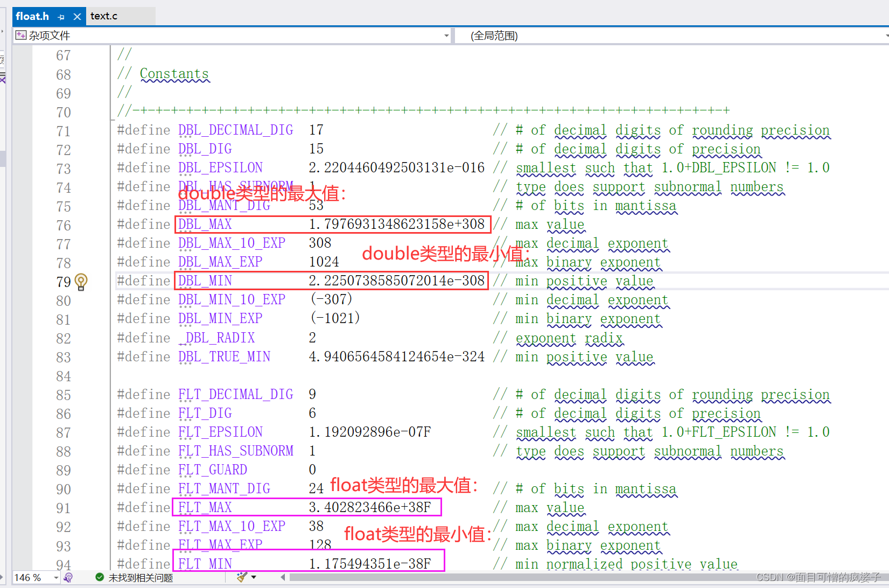Click the 未找到相关问题 status text
This screenshot has height=588, width=889.
[x=141, y=578]
